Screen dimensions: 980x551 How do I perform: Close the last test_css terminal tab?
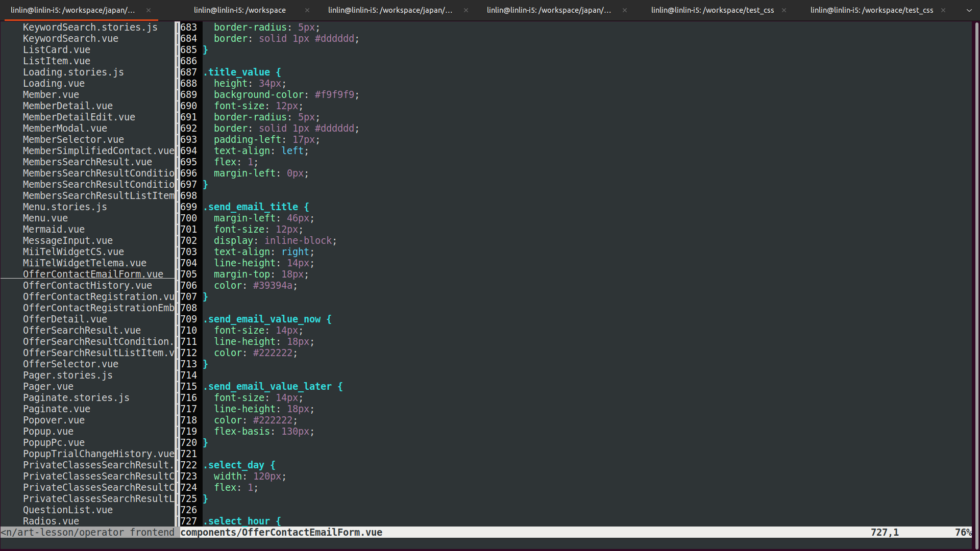pos(943,10)
